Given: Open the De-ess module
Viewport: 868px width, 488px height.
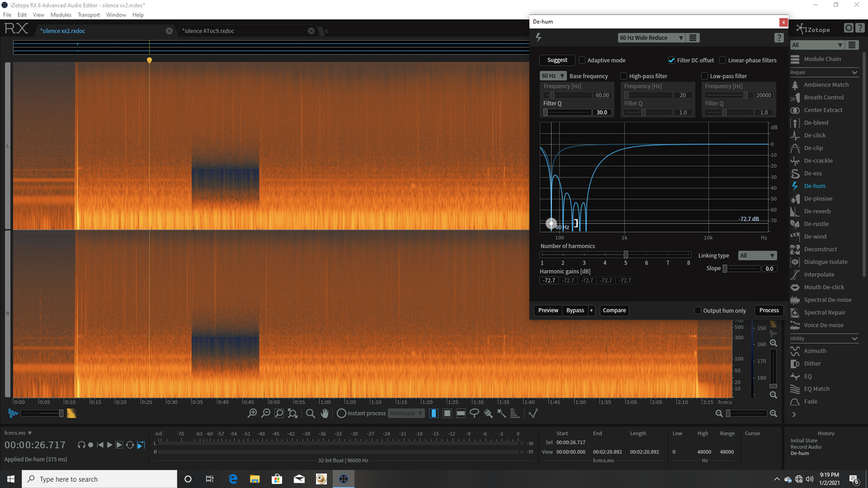Looking at the screenshot, I should click(807, 174).
